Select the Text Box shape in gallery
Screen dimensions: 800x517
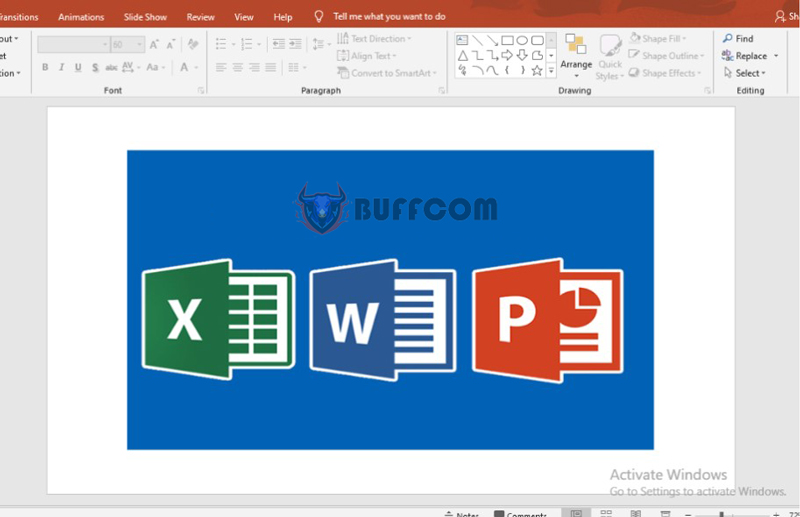462,40
